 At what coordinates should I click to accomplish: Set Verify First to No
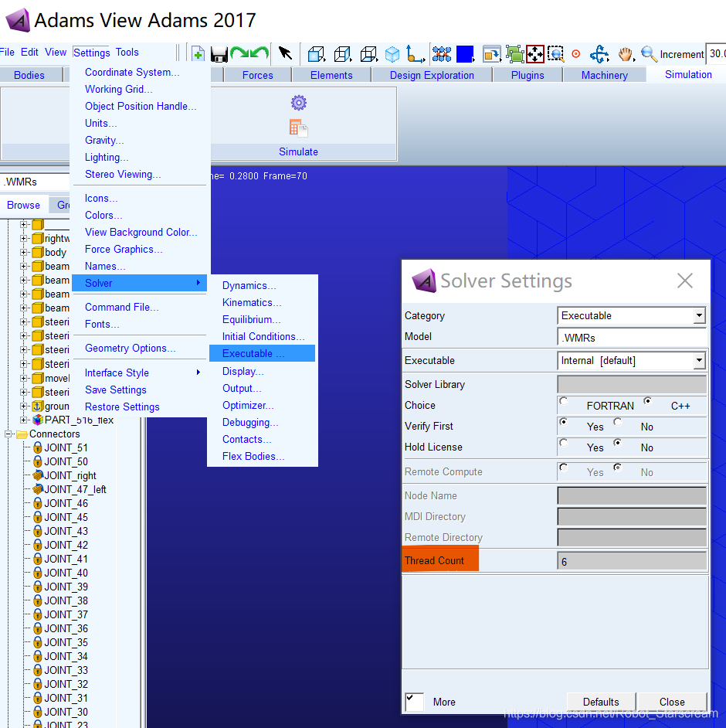(617, 421)
